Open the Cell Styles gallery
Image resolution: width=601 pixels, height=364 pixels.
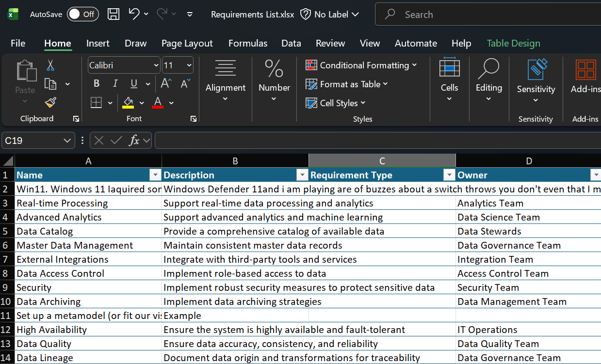coord(336,103)
